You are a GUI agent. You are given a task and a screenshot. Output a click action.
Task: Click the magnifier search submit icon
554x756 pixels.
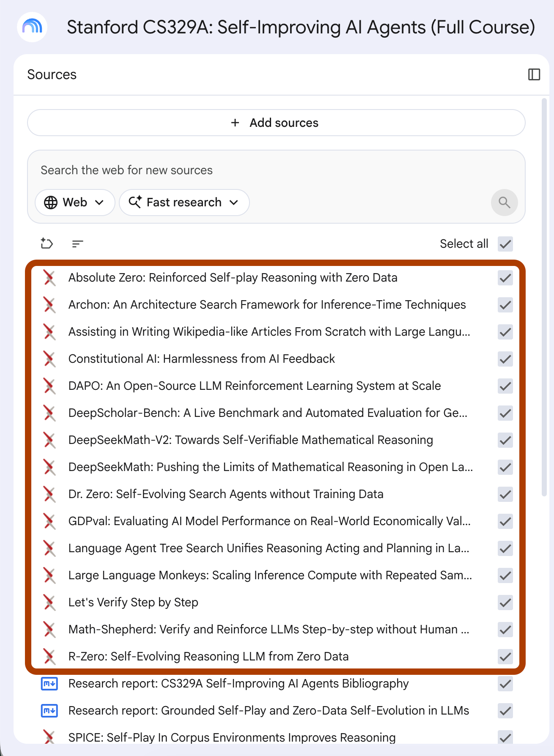coord(505,202)
